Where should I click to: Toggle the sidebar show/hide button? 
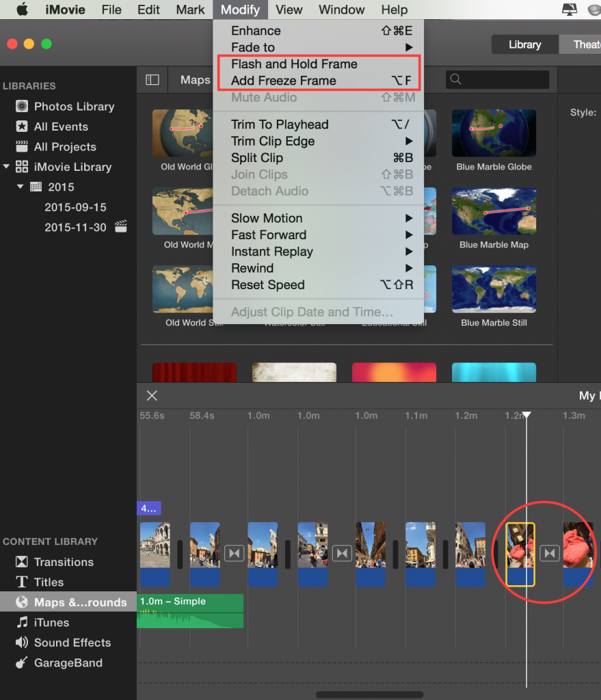point(152,80)
